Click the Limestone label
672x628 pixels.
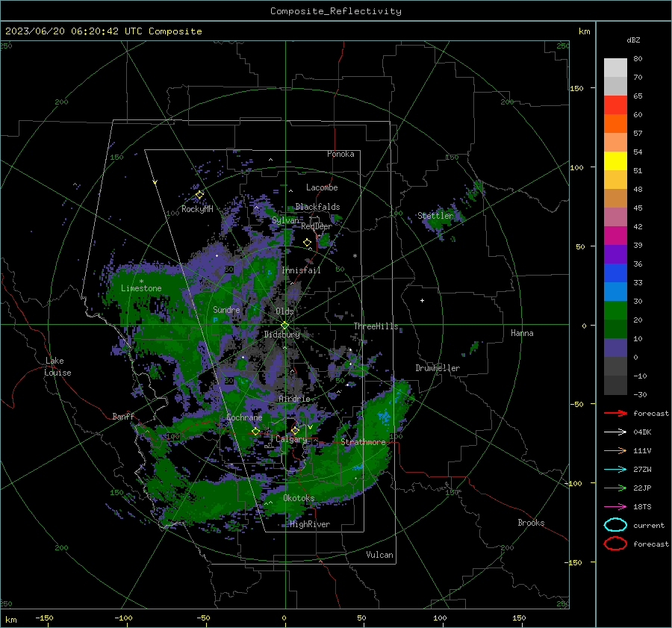click(x=141, y=288)
